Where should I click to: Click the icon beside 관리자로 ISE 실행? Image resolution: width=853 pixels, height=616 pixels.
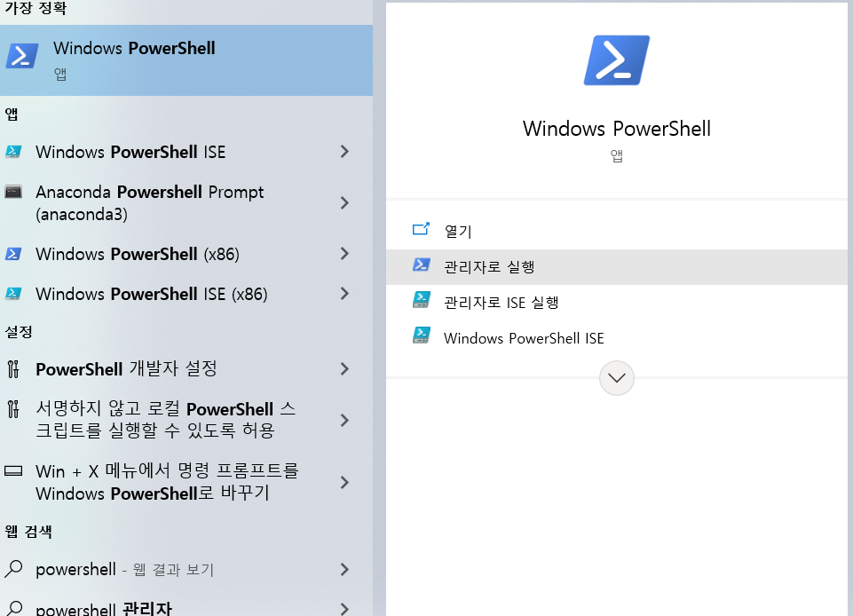coord(421,300)
